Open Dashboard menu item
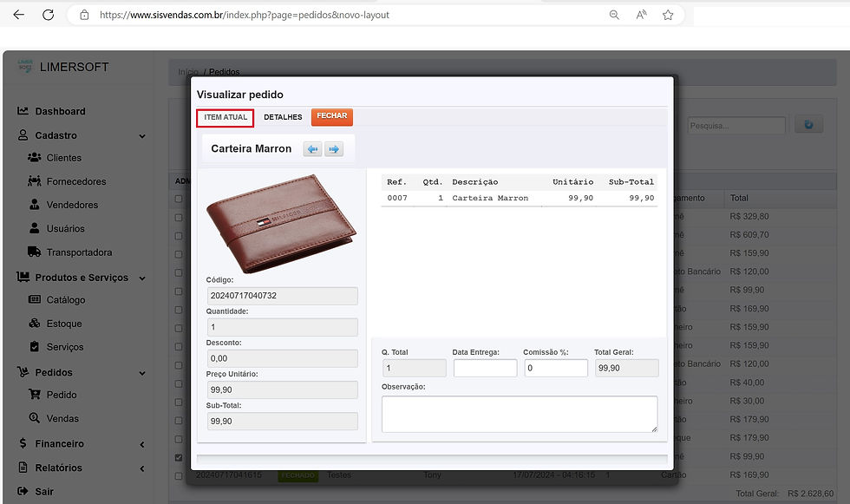850x504 pixels. (60, 111)
